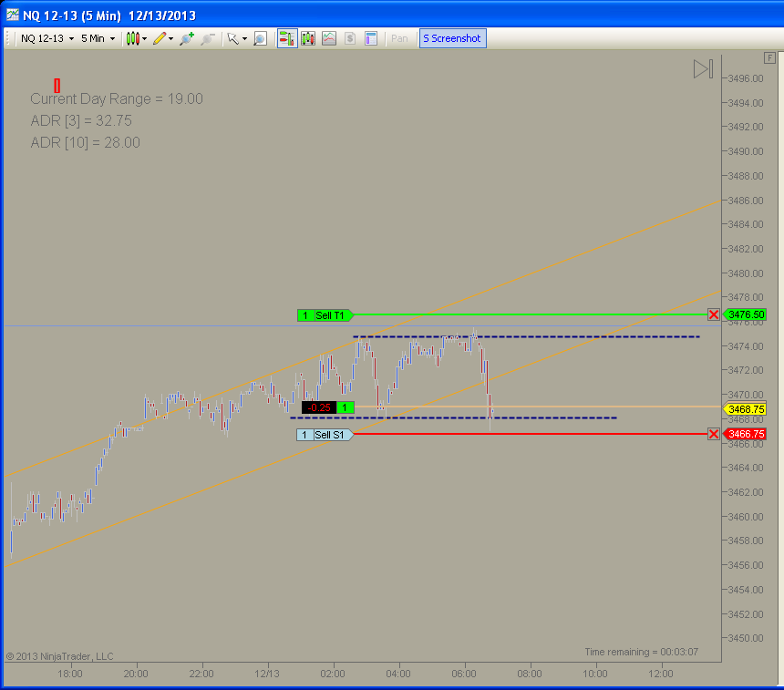Open the indicators icon
Viewport: 784px width, 690px height.
(x=329, y=38)
